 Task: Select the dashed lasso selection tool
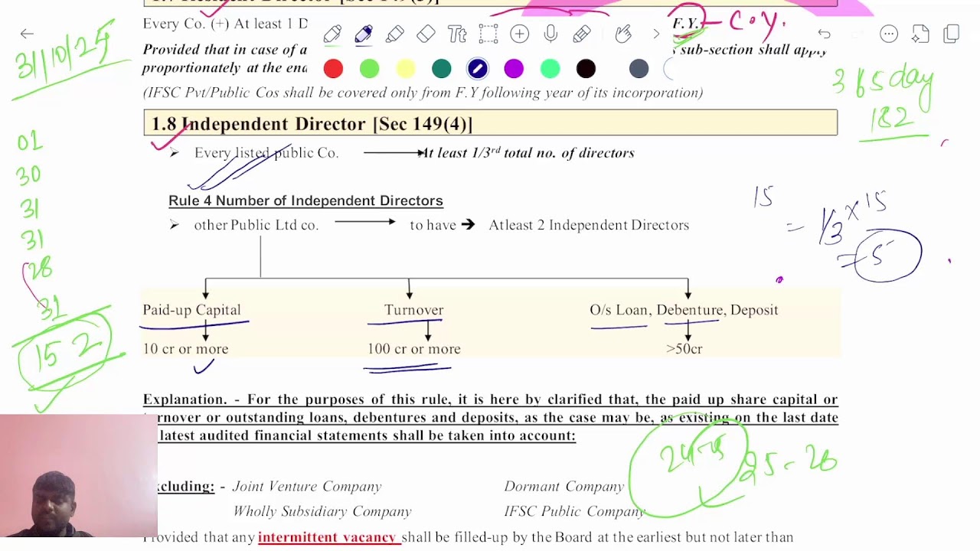coord(488,34)
